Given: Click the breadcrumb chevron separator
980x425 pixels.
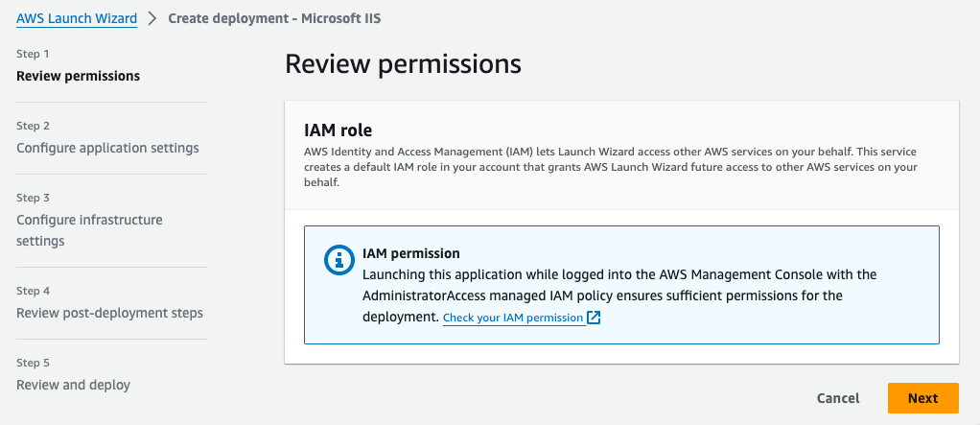Looking at the screenshot, I should pos(152,18).
